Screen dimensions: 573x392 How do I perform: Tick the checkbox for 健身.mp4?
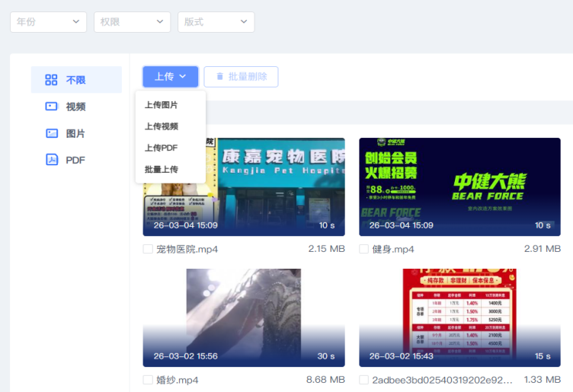[364, 249]
